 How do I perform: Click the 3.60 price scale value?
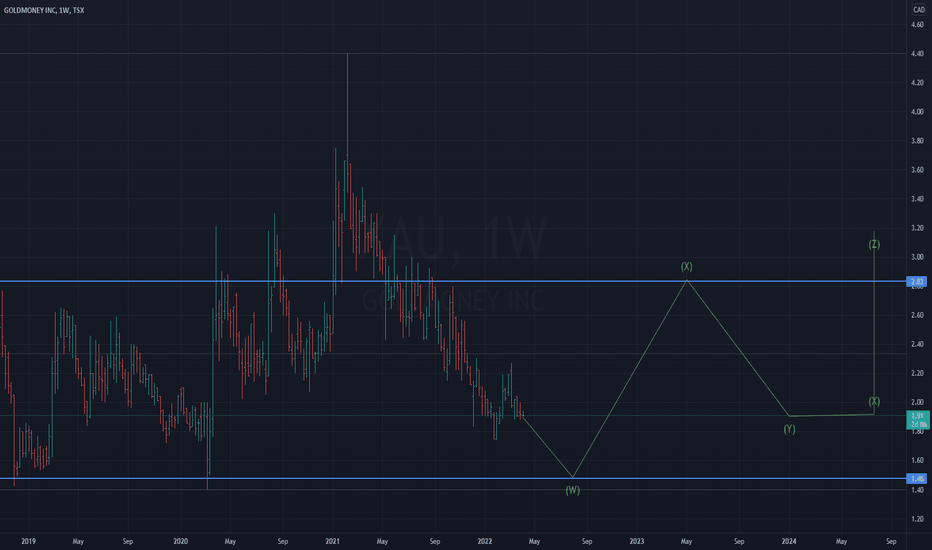tap(917, 170)
